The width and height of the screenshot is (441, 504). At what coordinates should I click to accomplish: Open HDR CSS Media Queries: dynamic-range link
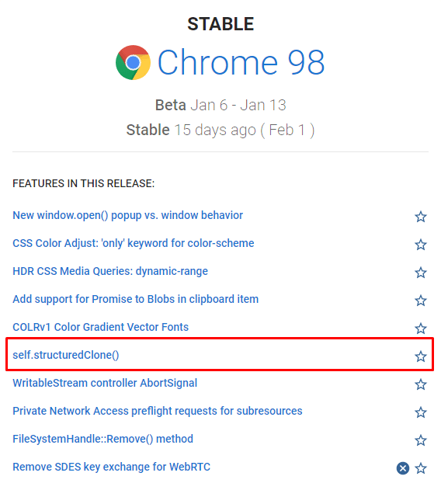[x=110, y=271]
